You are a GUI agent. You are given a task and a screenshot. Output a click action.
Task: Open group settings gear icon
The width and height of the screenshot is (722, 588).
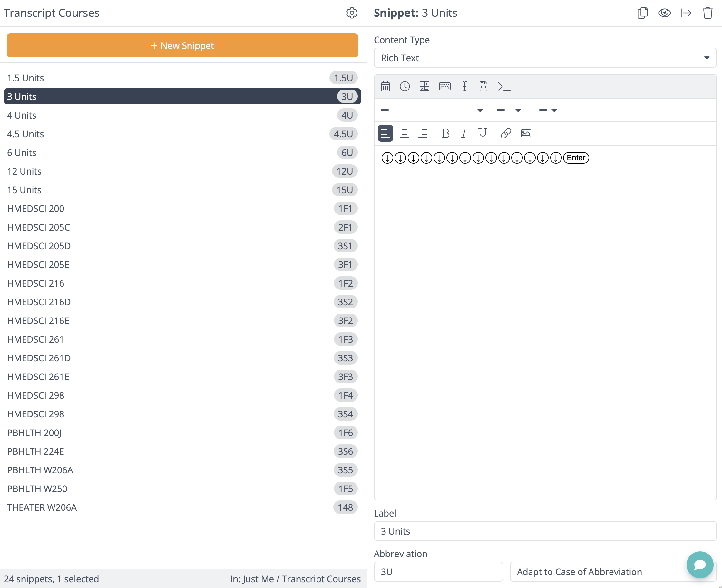[352, 13]
